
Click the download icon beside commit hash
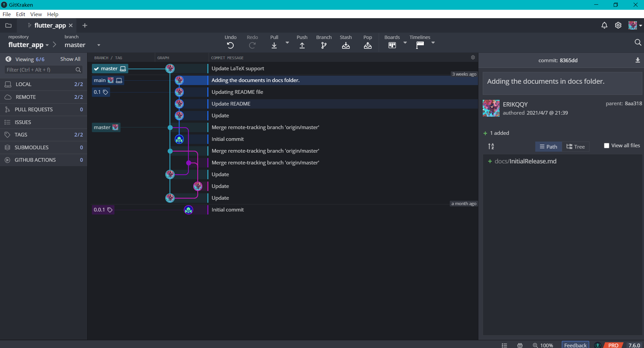[638, 60]
